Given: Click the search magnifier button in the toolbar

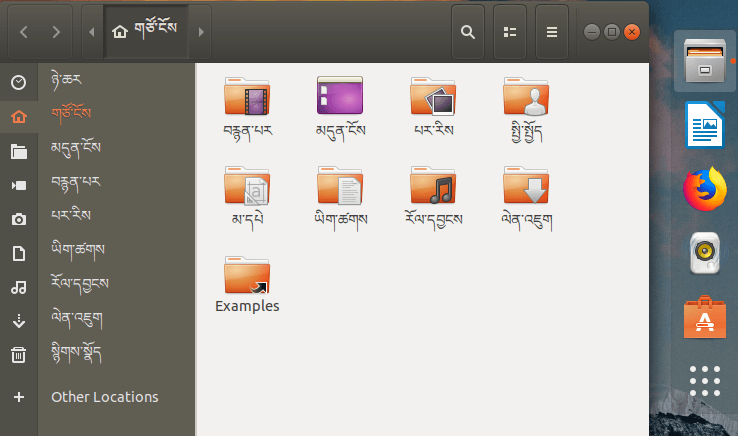Looking at the screenshot, I should click(467, 32).
